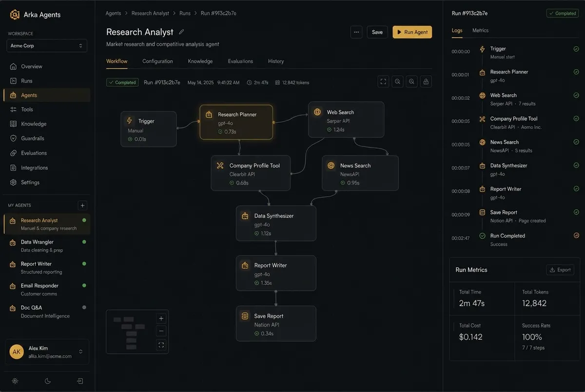Click the Runs breadcrumb link

(185, 13)
